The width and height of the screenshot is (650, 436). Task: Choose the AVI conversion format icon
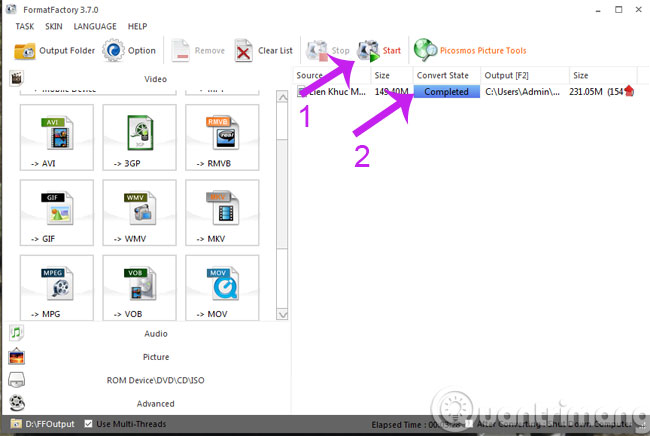point(57,133)
